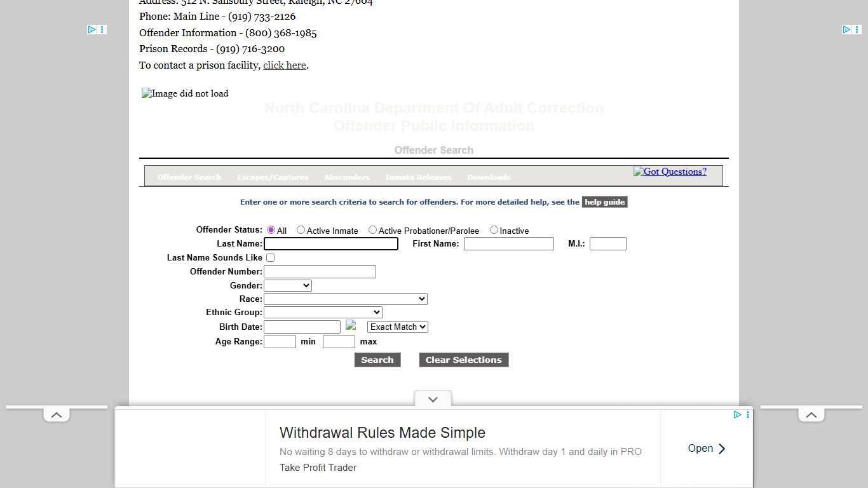Screen dimensions: 868x488
Task: Click the scroll-up chevron at bottom left
Action: pos(56,414)
